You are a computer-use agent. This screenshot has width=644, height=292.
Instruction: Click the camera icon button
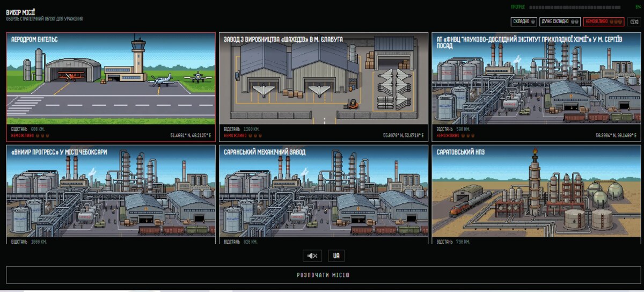point(633,21)
